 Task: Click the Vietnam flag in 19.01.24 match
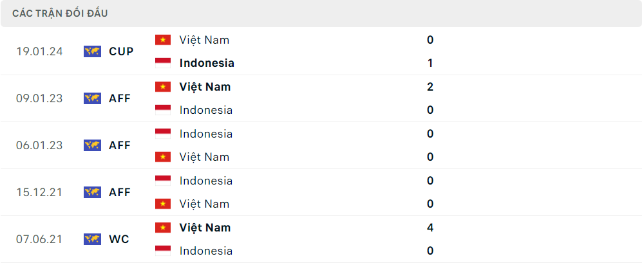pyautogui.click(x=163, y=40)
